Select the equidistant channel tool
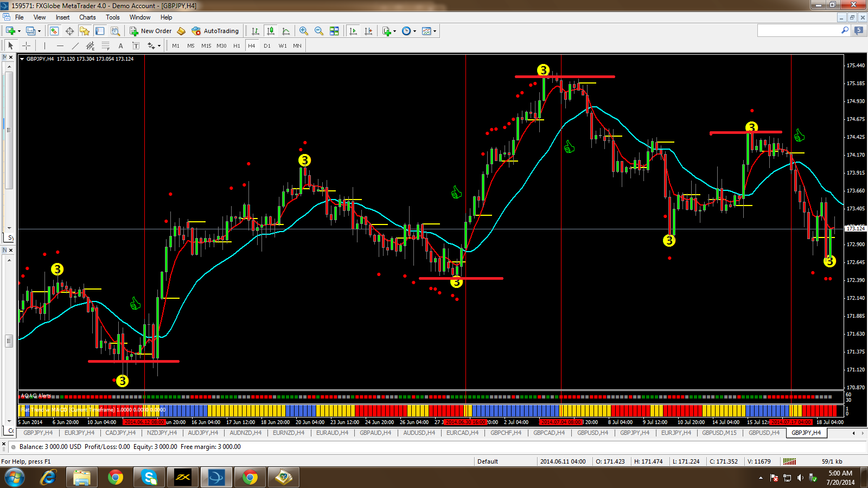Image resolution: width=868 pixels, height=488 pixels. tap(90, 46)
